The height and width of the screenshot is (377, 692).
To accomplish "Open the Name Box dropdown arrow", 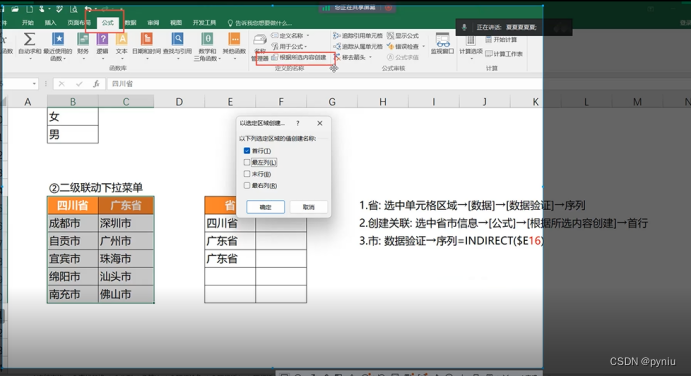I will point(34,83).
